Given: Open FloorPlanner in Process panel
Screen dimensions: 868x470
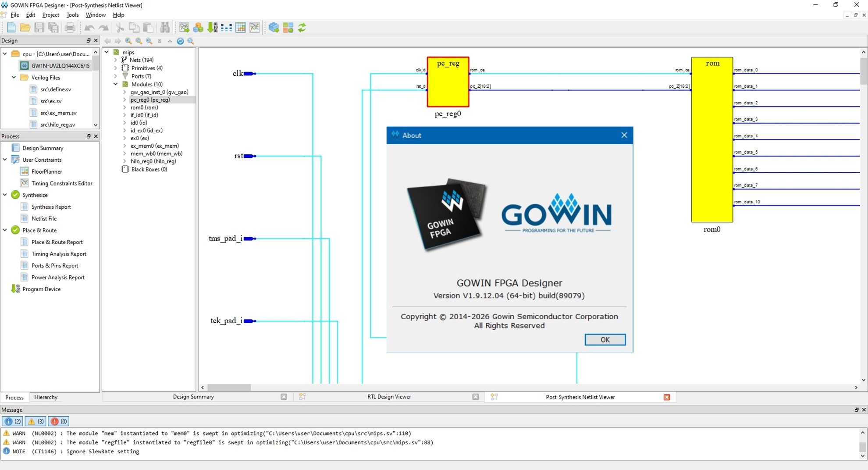Looking at the screenshot, I should click(x=46, y=171).
